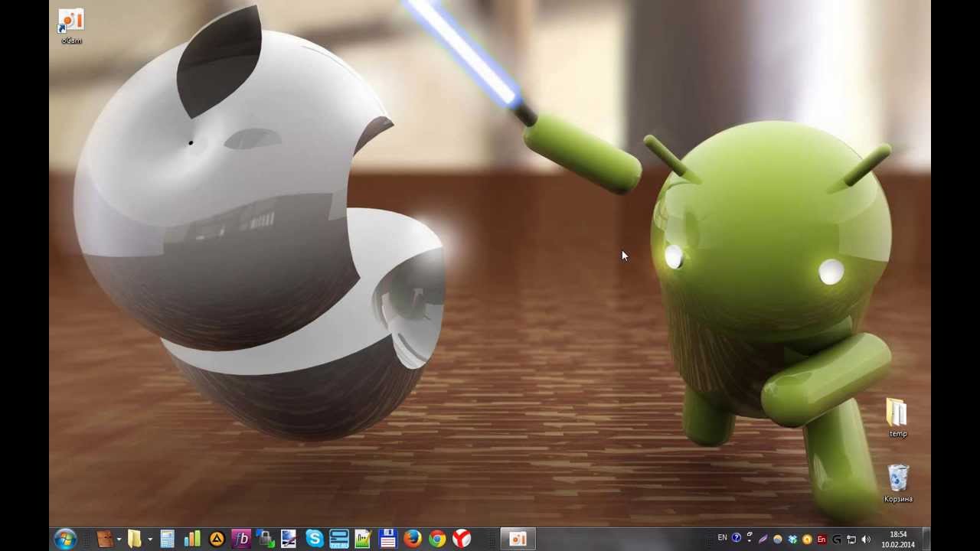The height and width of the screenshot is (551, 980).
Task: Open Skype from the taskbar
Action: click(315, 539)
